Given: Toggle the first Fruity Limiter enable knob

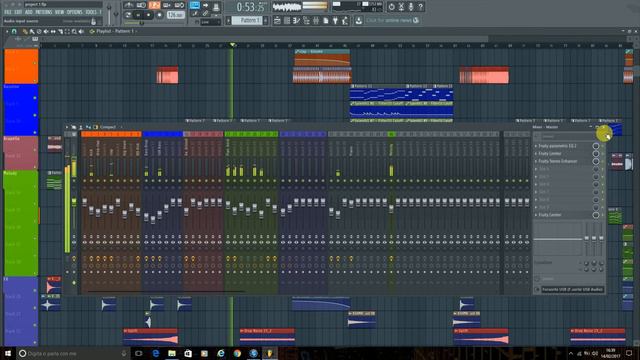Looking at the screenshot, I should point(596,153).
